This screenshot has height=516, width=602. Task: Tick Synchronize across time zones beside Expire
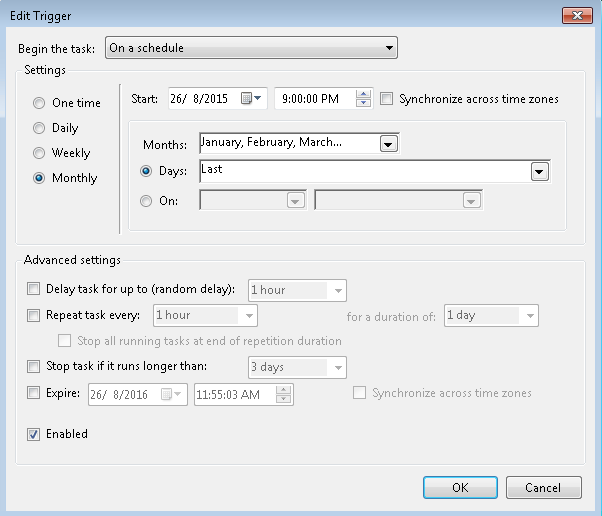tap(359, 393)
